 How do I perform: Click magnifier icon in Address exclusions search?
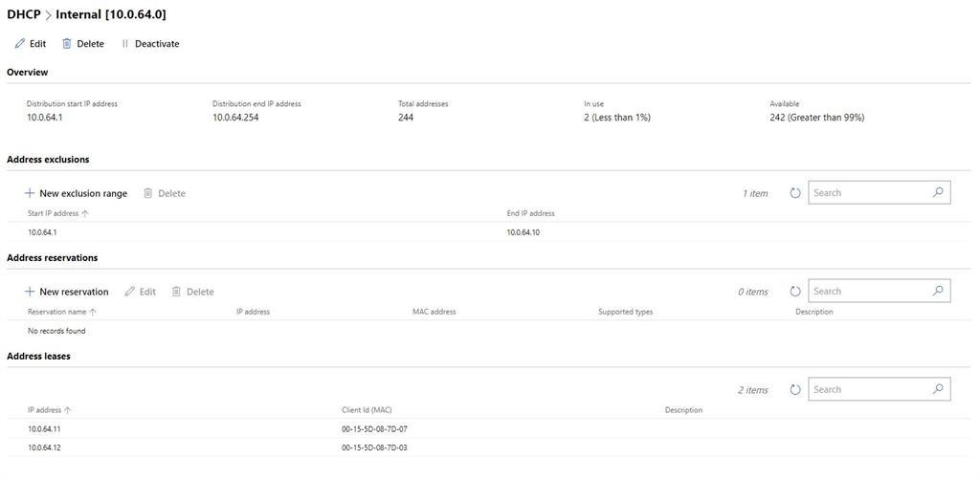click(x=938, y=193)
